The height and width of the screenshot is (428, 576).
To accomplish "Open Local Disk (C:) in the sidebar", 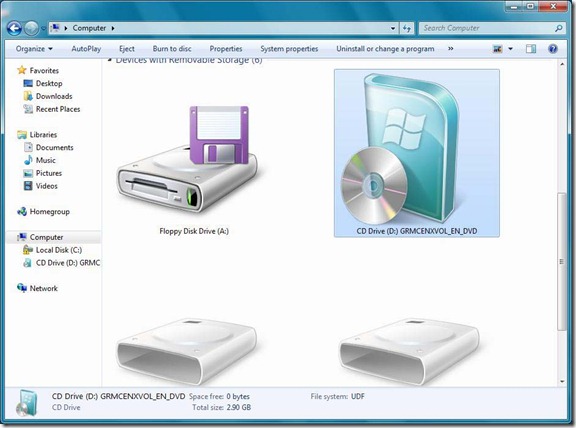I will coord(59,250).
